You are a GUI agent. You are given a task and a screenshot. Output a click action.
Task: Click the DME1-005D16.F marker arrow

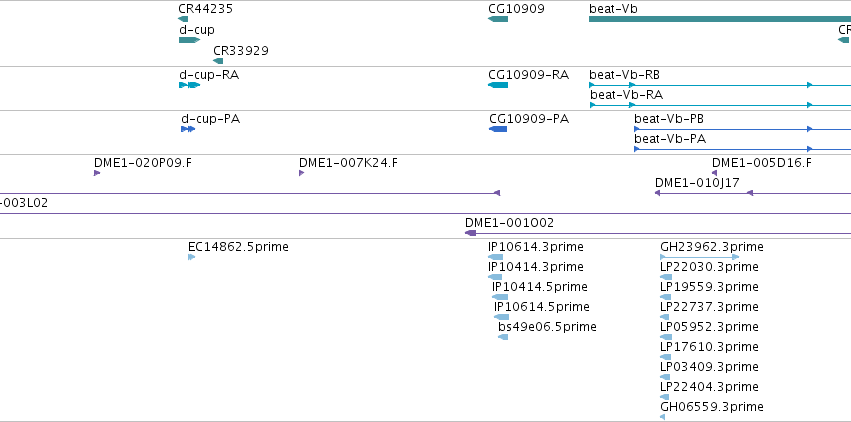tap(714, 173)
